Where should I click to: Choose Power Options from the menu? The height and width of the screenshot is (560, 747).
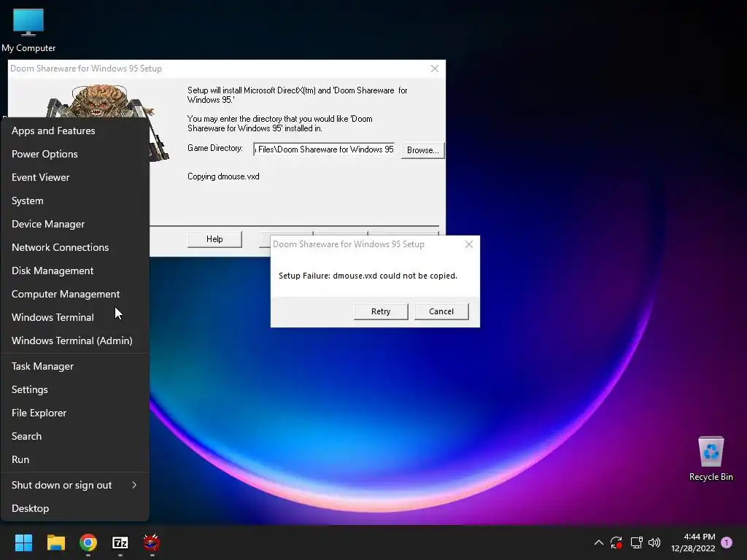point(75,154)
